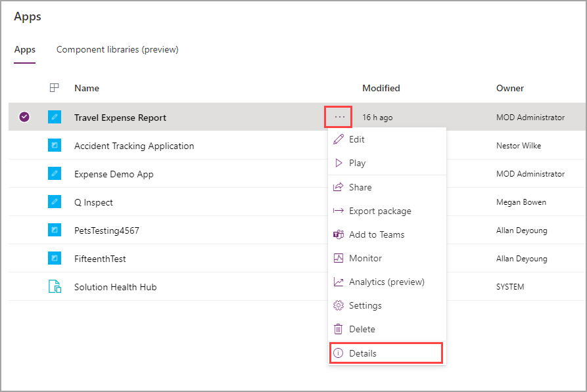Select Details in the context menu

click(363, 353)
